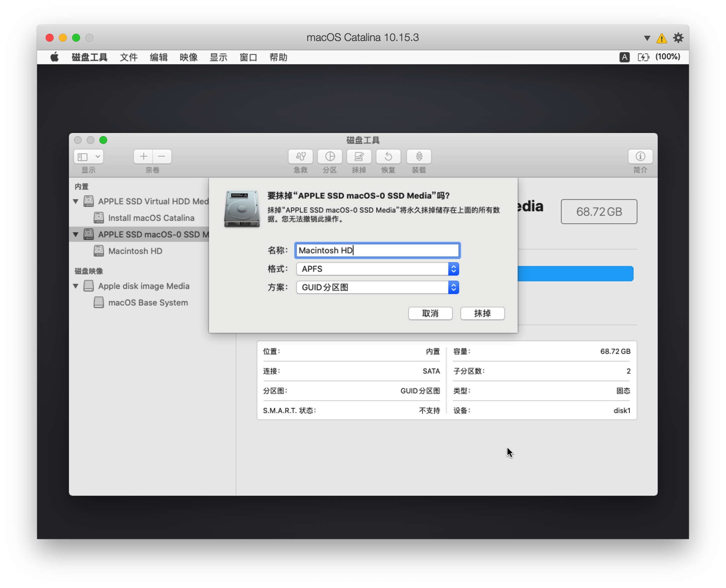Click the disk1 device value
Viewport: 726px width, 588px height.
point(622,410)
